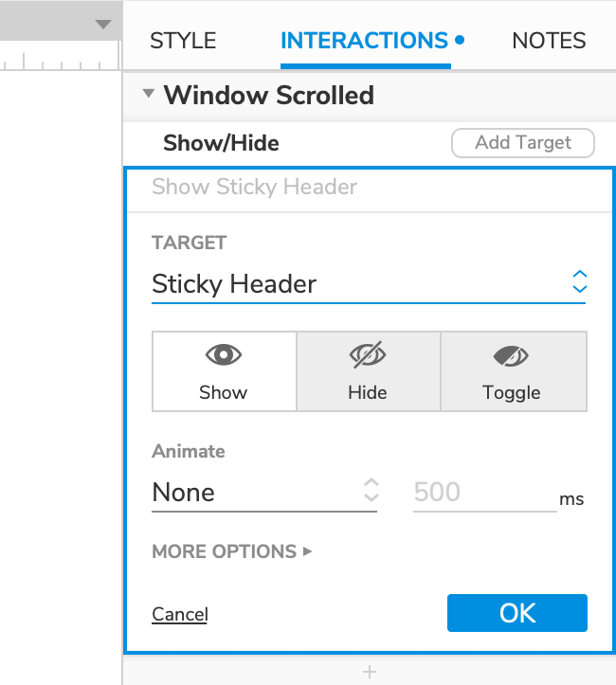Viewport: 616px width, 685px height.
Task: Click the eye icon for Show
Action: tap(224, 355)
